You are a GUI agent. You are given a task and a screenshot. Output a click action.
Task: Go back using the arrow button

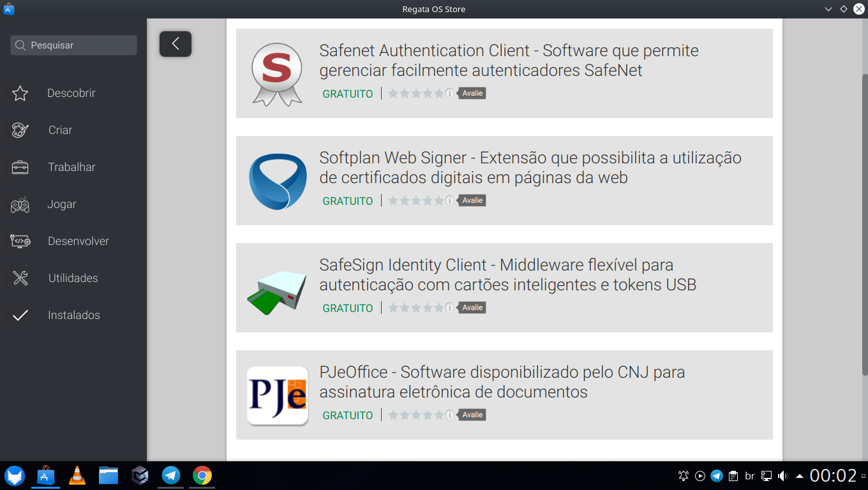(x=175, y=44)
